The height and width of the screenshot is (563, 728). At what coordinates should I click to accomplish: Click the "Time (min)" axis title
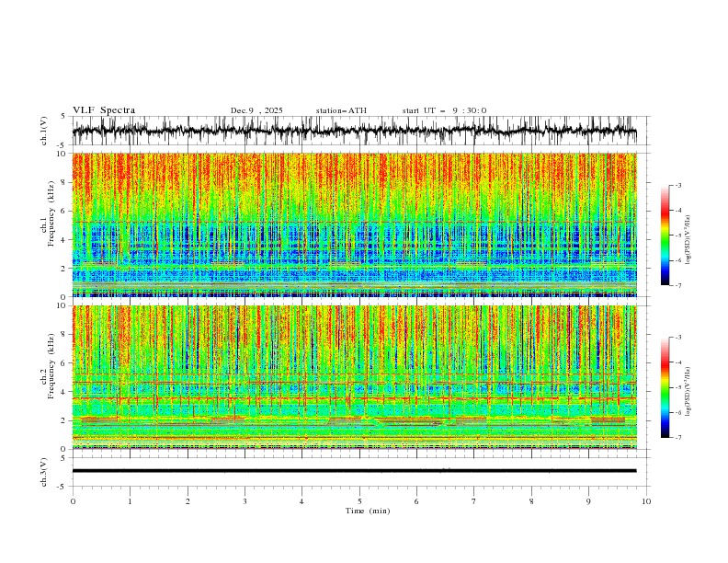[368, 511]
